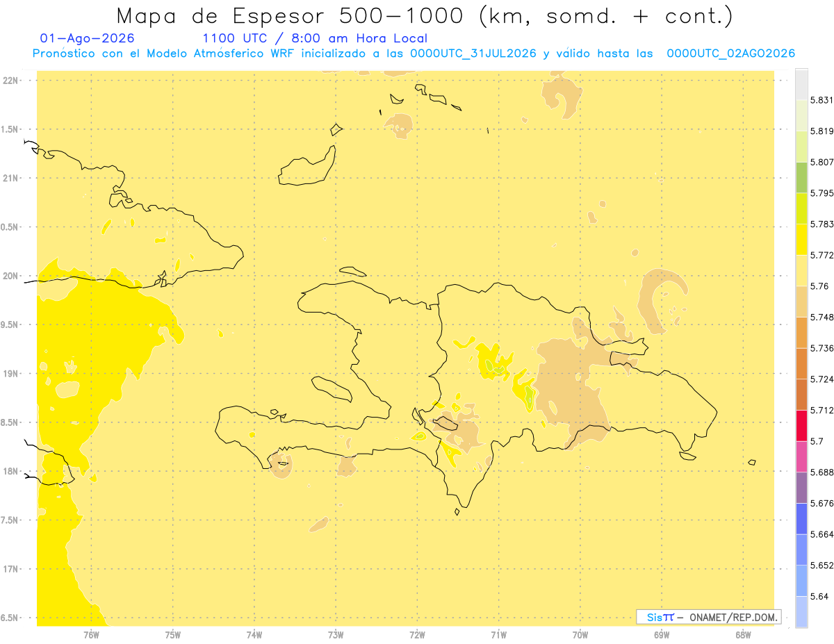The height and width of the screenshot is (644, 834).
Task: Click the legend value 5.783
Action: click(821, 224)
